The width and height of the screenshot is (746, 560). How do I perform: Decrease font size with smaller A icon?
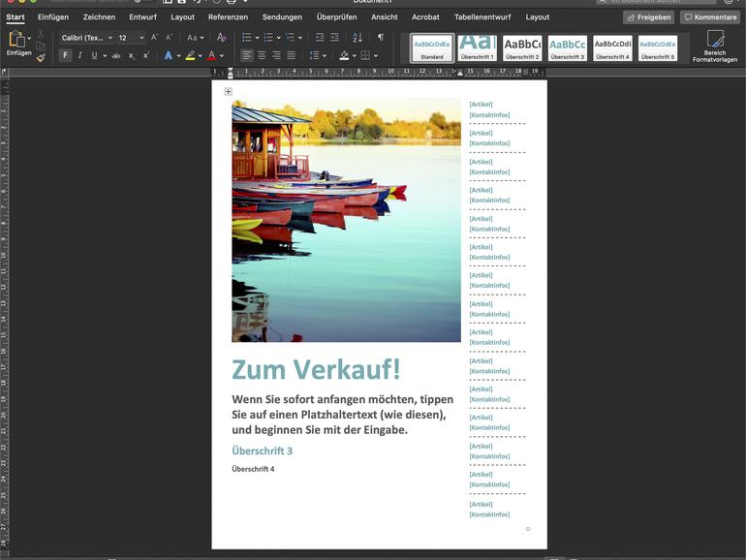click(x=169, y=37)
